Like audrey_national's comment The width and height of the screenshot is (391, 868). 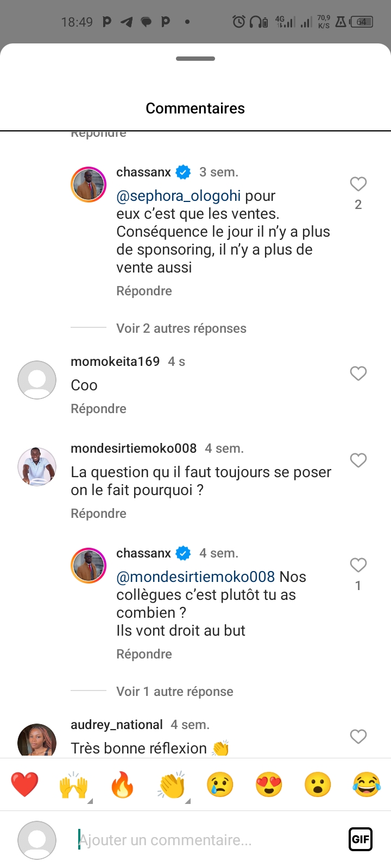coord(358,737)
